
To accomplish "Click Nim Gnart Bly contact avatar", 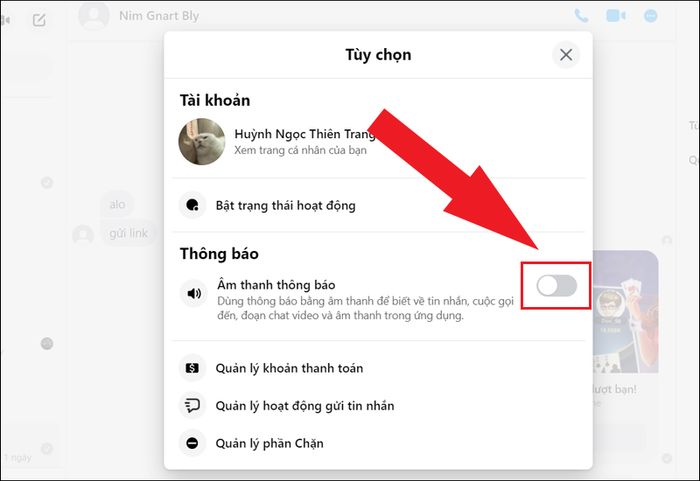I will [94, 16].
